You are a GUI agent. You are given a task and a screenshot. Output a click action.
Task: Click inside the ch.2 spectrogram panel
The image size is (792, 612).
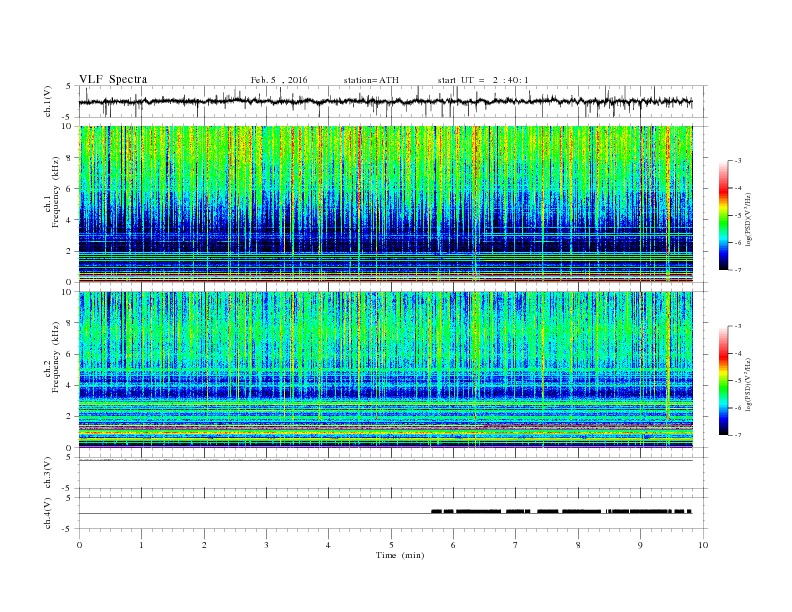point(385,370)
